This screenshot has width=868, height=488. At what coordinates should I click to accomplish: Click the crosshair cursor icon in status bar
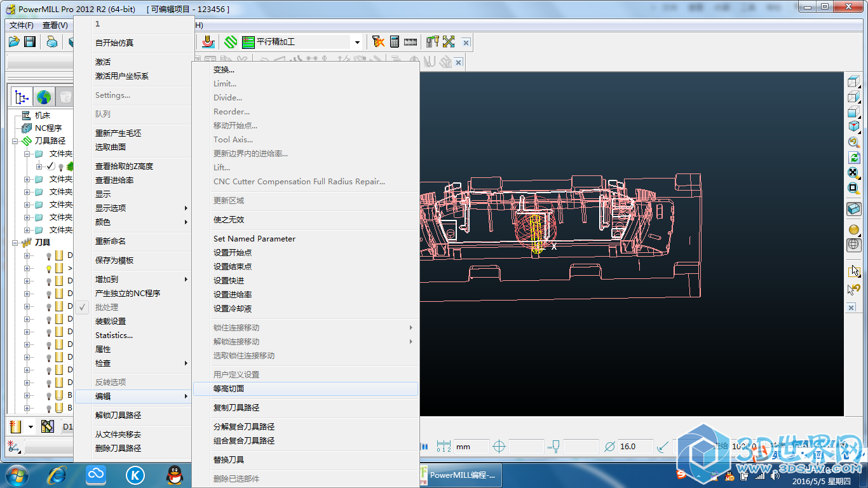(x=499, y=446)
